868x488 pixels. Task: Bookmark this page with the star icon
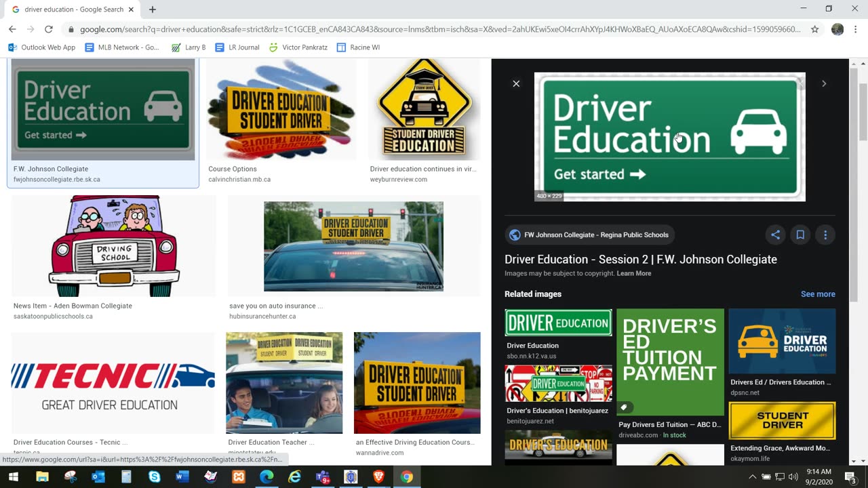(x=815, y=29)
